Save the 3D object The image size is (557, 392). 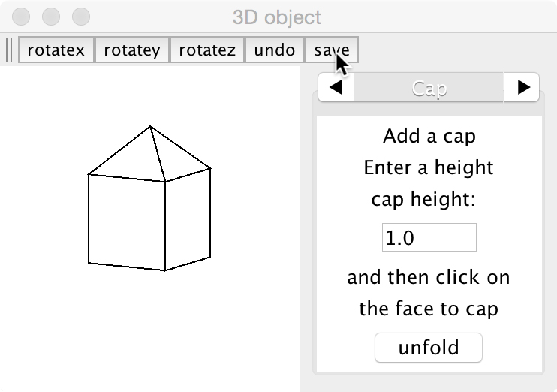[x=332, y=50]
